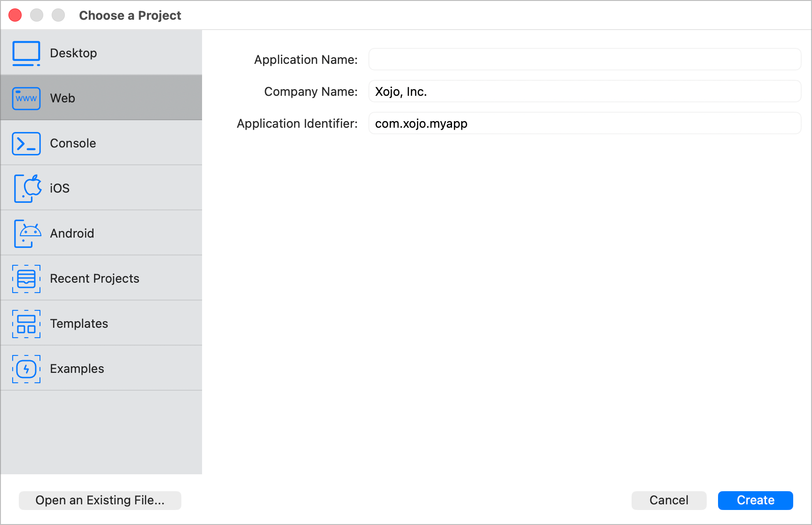Click the iOS Apple device icon
The width and height of the screenshot is (812, 525).
coord(27,188)
